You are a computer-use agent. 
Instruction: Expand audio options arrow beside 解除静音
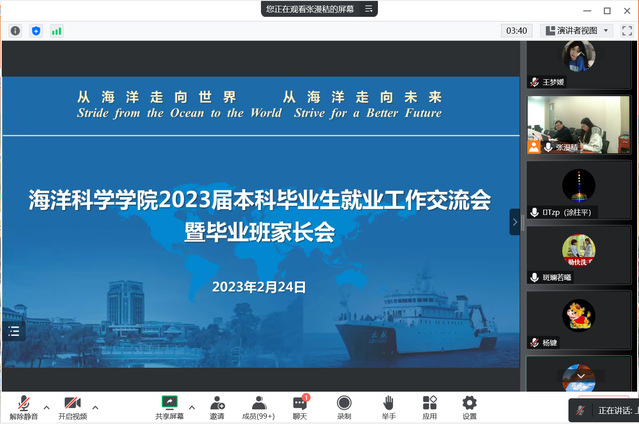point(46,408)
